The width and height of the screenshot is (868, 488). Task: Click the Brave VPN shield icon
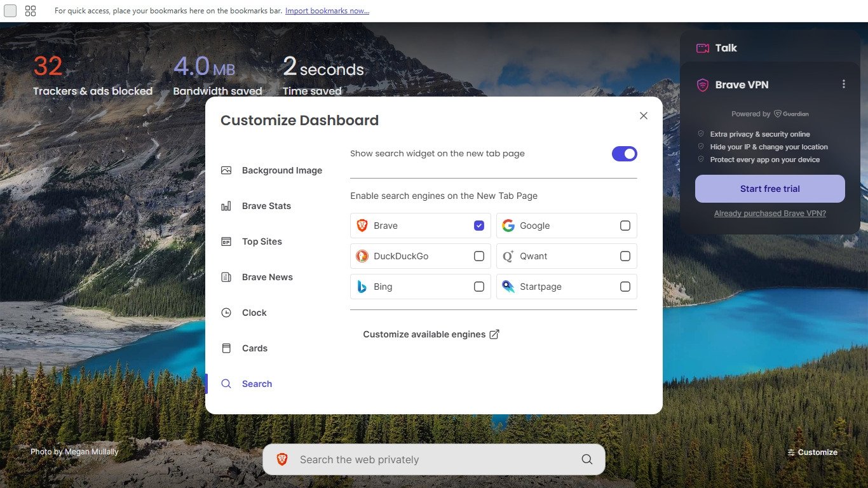(x=703, y=85)
